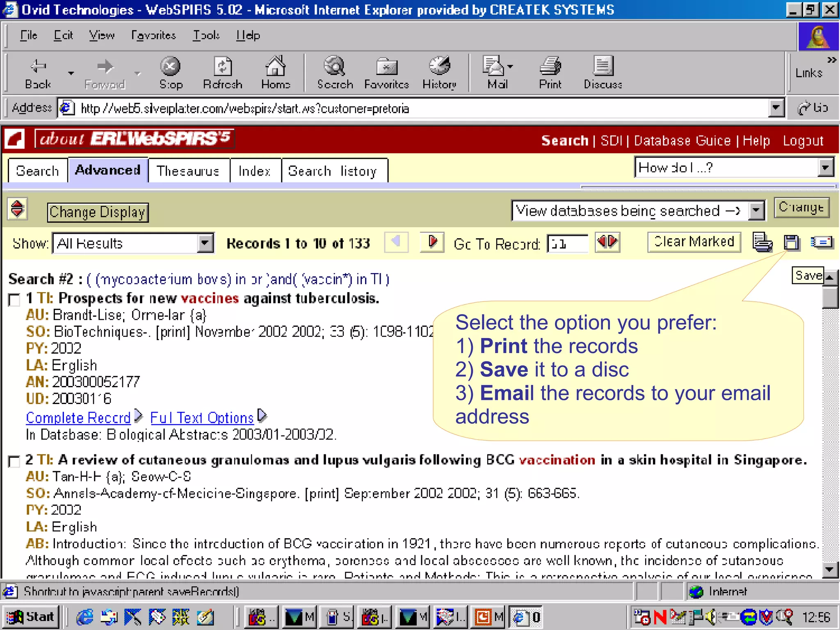Click the red up-down arrow icon
The image size is (840, 630).
(x=17, y=209)
